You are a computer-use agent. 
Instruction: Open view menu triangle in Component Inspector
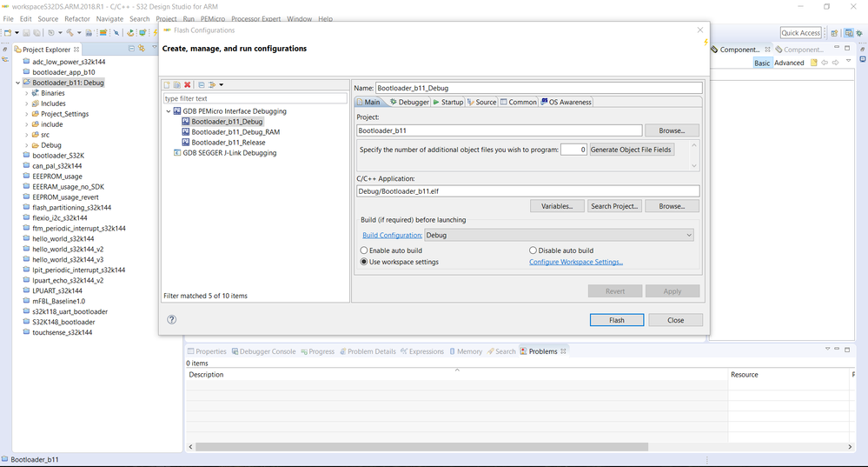click(849, 61)
